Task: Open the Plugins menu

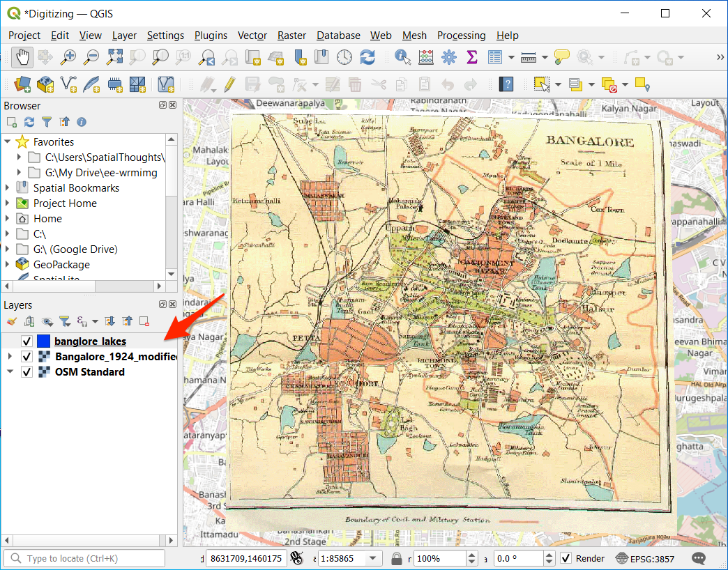Action: click(x=211, y=36)
